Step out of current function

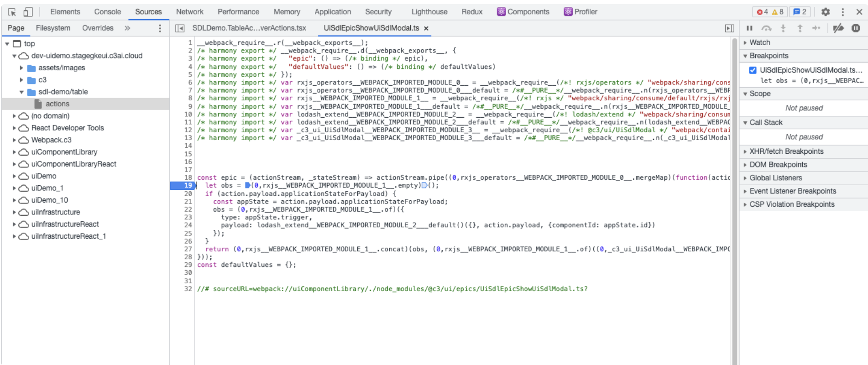point(800,28)
